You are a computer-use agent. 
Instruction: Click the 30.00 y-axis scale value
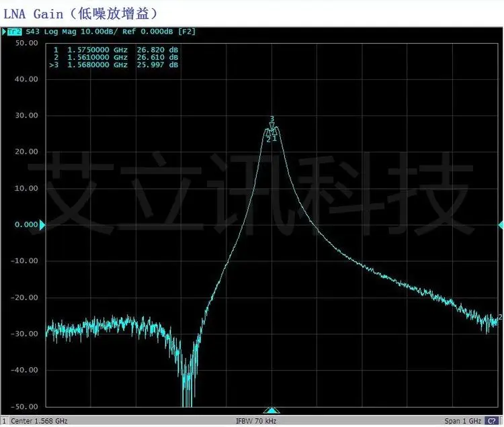pyautogui.click(x=26, y=115)
